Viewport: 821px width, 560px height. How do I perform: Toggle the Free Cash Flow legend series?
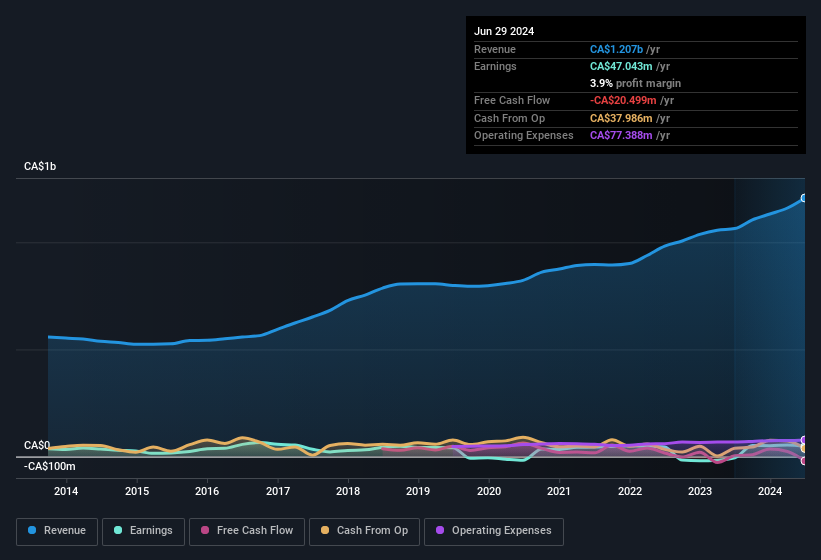click(247, 531)
